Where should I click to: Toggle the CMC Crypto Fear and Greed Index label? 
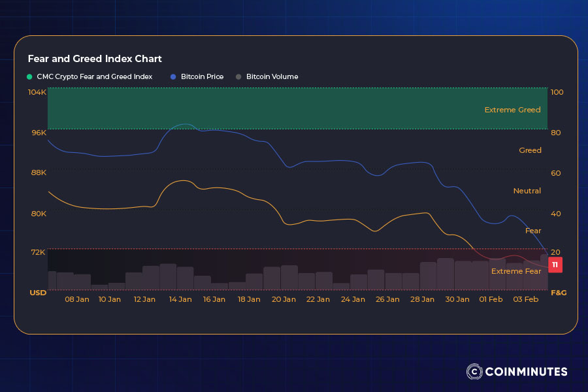[94, 77]
